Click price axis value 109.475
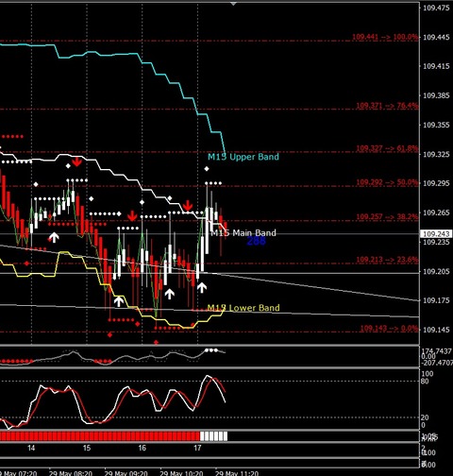Viewport: 453px width, 476px height. pos(436,8)
